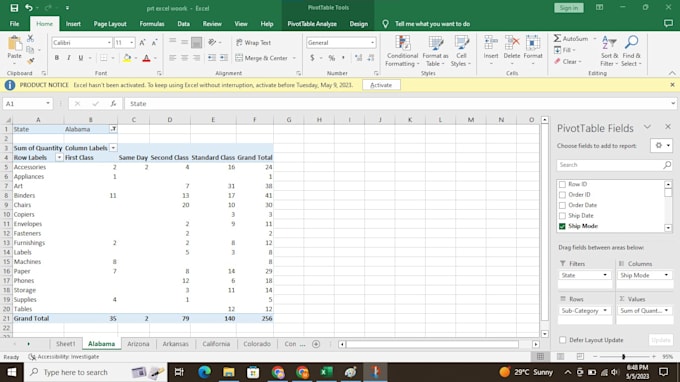The width and height of the screenshot is (680, 382).
Task: Open State filter dropdown in cell B1
Action: [x=113, y=129]
